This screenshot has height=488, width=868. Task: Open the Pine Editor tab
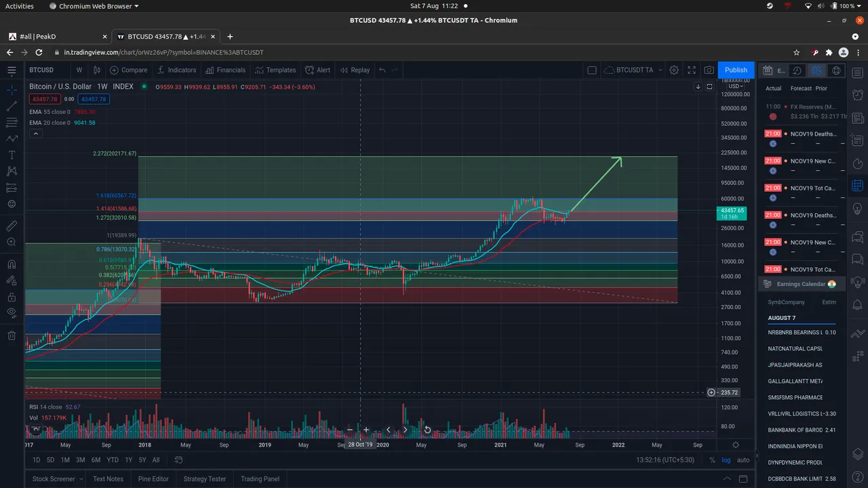coord(153,479)
